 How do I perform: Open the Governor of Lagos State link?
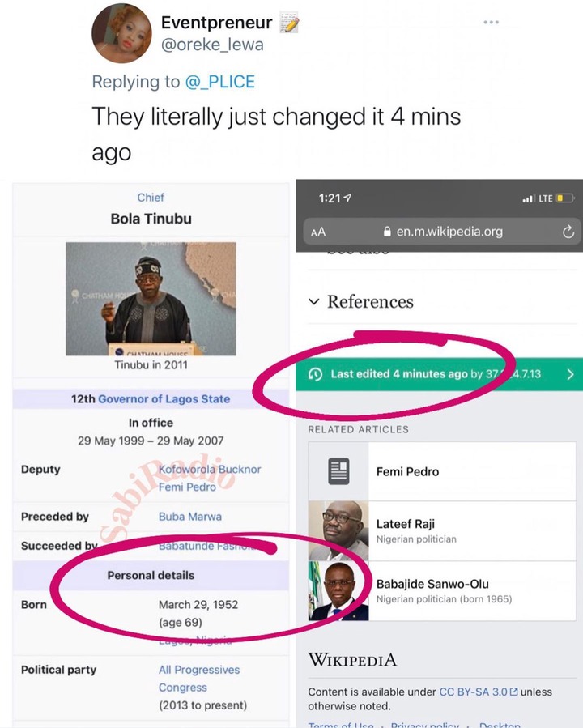click(x=164, y=399)
